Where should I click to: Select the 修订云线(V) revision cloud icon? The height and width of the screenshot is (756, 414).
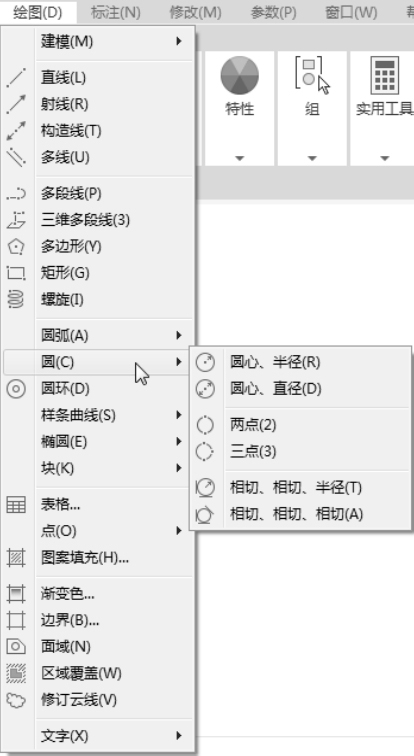16,700
